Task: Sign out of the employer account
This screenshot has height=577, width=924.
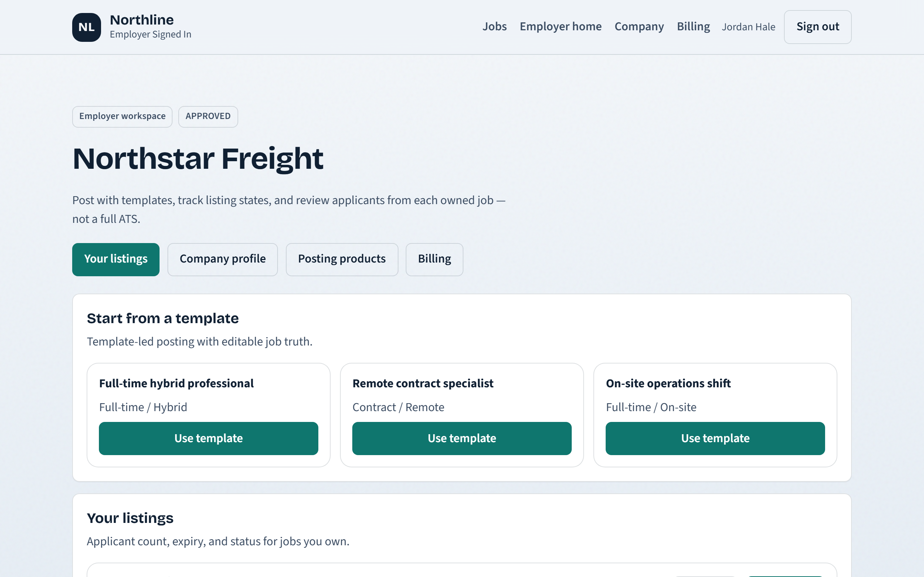Action: (818, 27)
